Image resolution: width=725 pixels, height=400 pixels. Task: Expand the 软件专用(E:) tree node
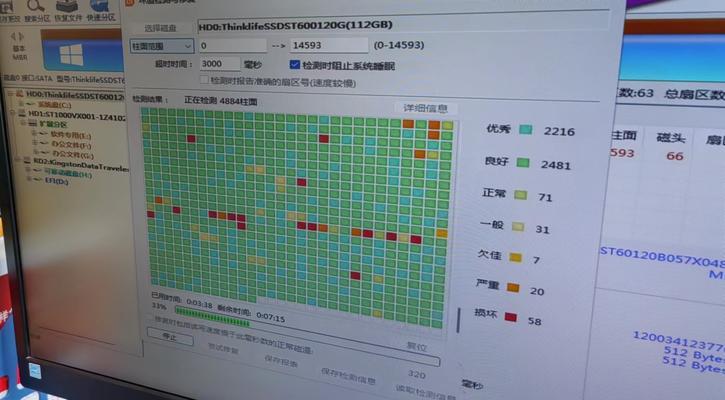pyautogui.click(x=34, y=133)
